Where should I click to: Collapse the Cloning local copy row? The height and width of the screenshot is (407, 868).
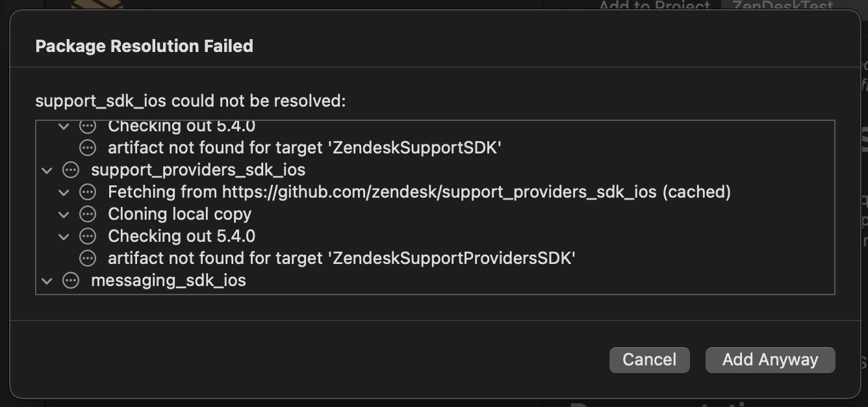[64, 214]
